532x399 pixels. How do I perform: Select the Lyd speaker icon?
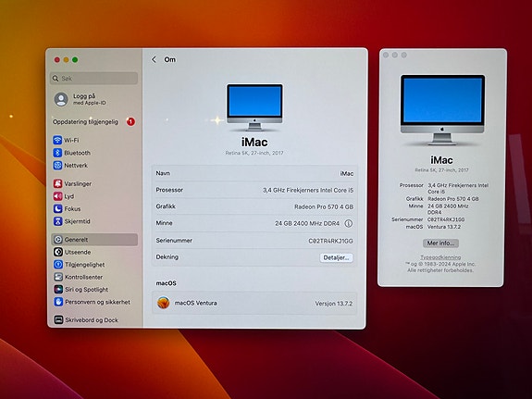point(57,196)
